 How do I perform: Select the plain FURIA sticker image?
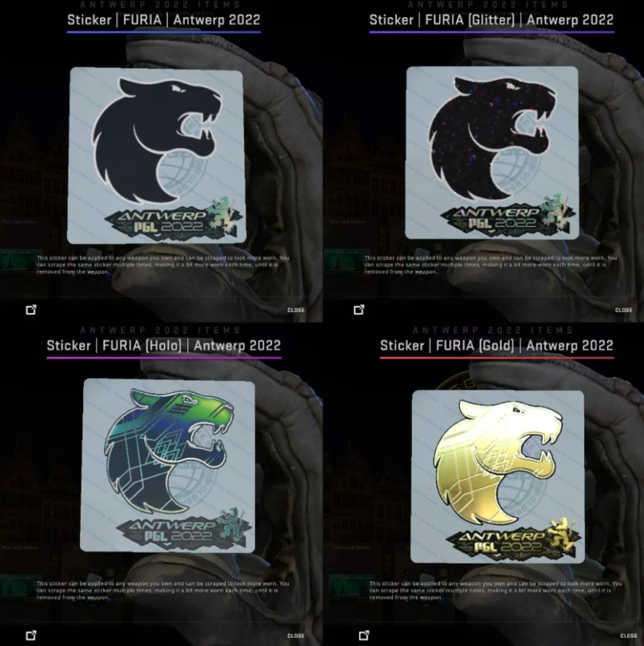click(157, 155)
